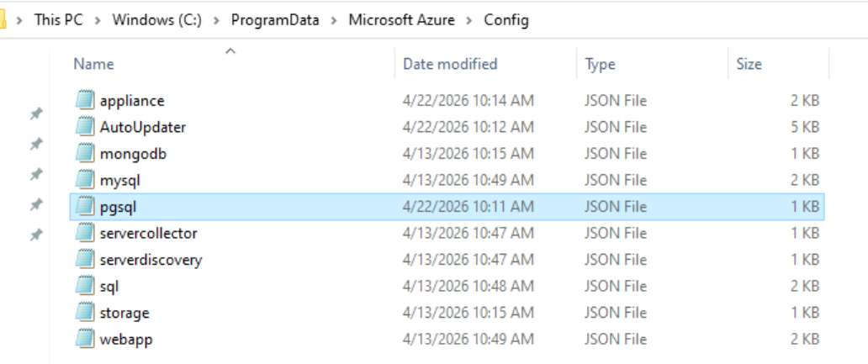Click date 4/22/2026 10:11 AM of pgsql
The width and height of the screenshot is (868, 364).
(468, 207)
